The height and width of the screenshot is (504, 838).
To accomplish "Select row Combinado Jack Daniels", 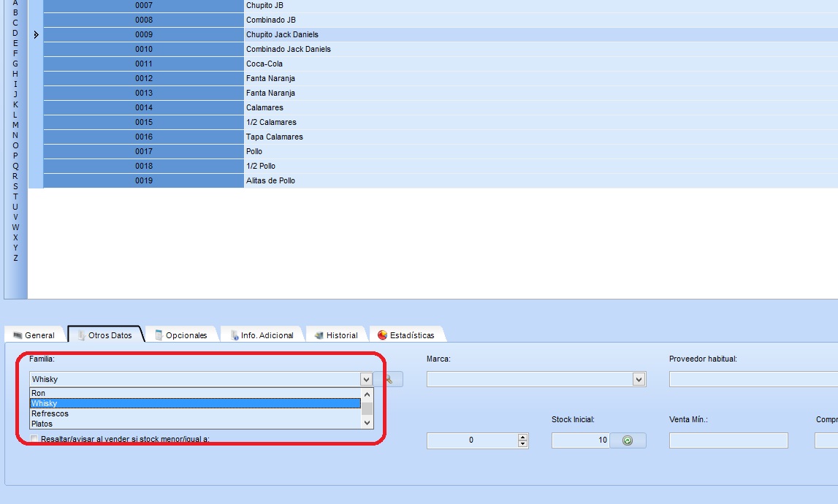I will pos(441,49).
